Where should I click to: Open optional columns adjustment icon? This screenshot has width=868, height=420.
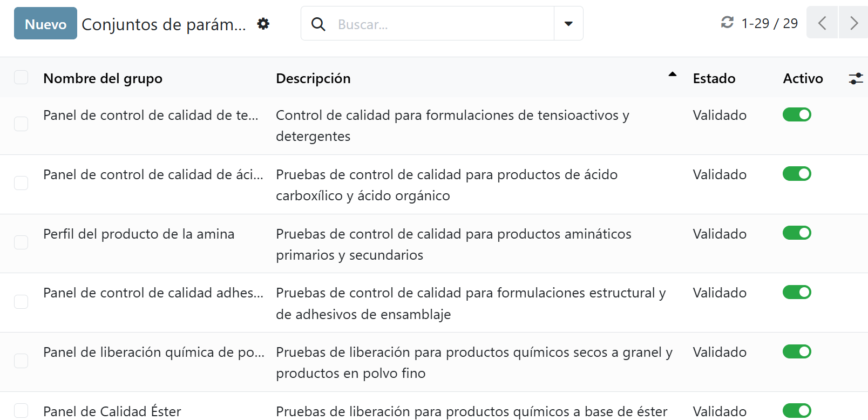pyautogui.click(x=856, y=79)
